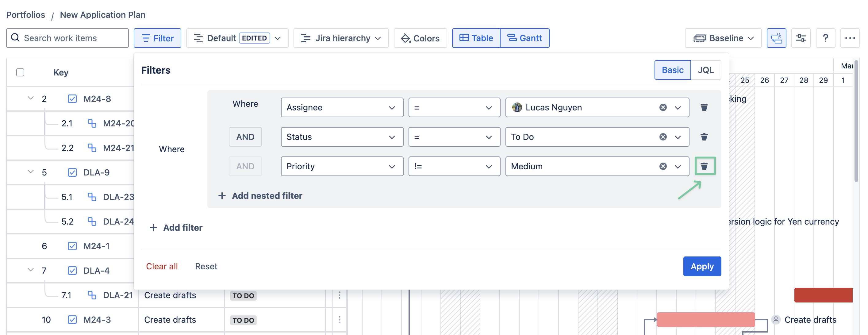
Task: Click the Apply button
Action: tap(702, 266)
